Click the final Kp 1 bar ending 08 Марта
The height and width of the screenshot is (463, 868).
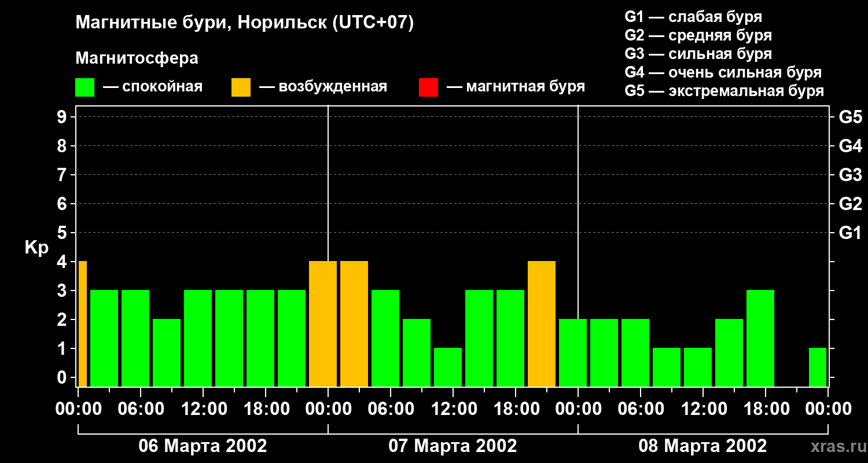(818, 367)
